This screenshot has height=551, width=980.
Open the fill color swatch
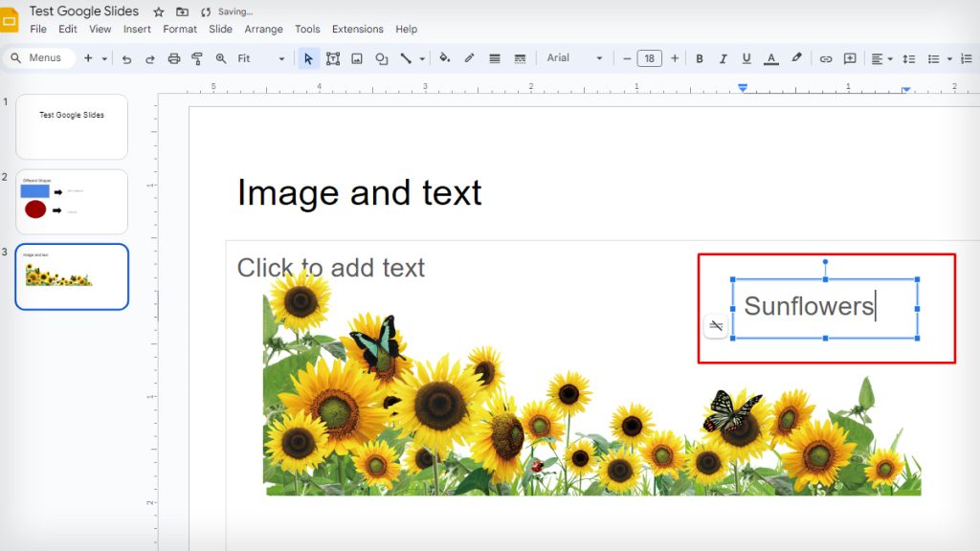click(444, 58)
